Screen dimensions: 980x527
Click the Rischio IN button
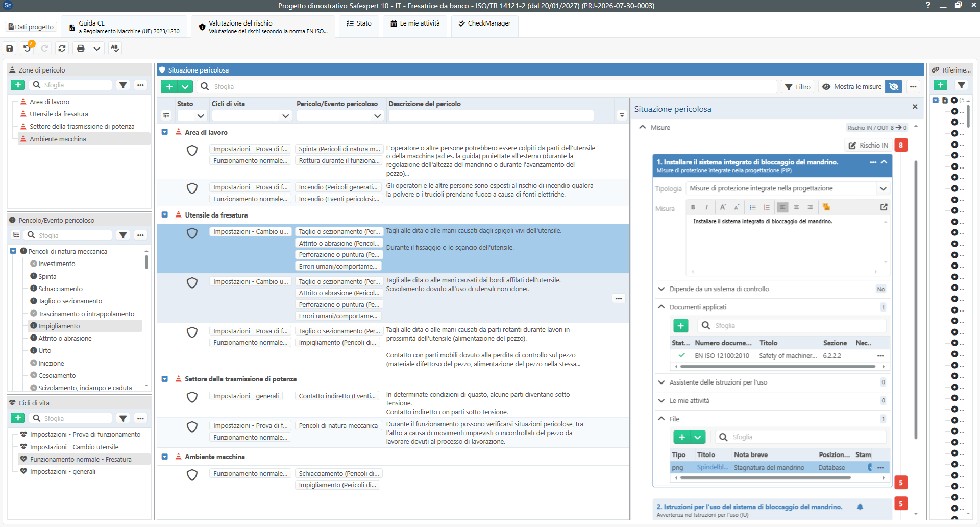(868, 145)
